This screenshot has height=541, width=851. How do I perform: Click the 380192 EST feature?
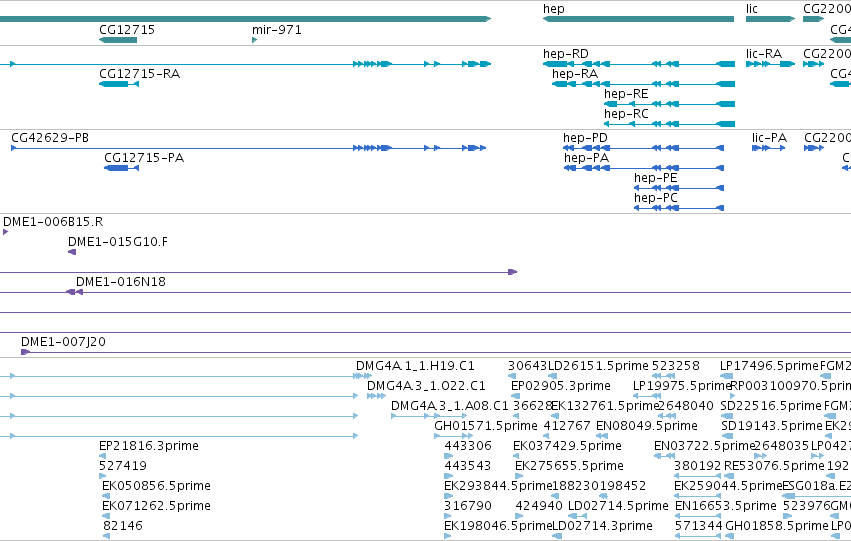pos(697,476)
